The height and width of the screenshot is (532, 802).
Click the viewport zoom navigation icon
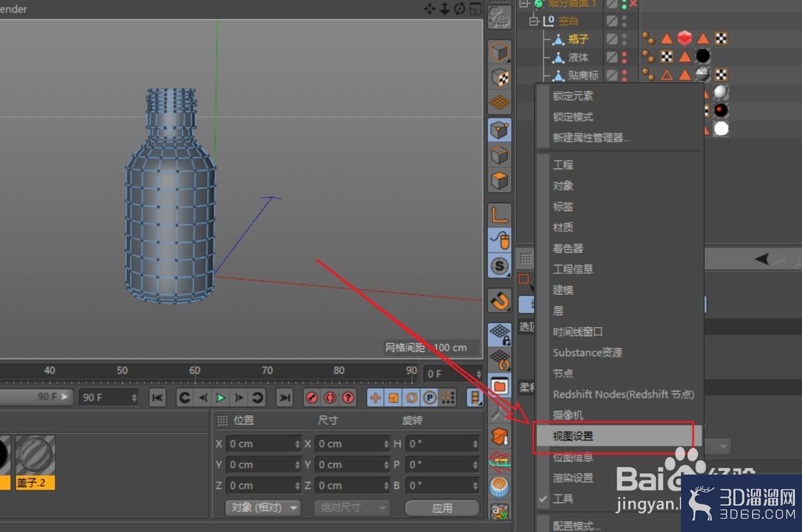[x=445, y=8]
